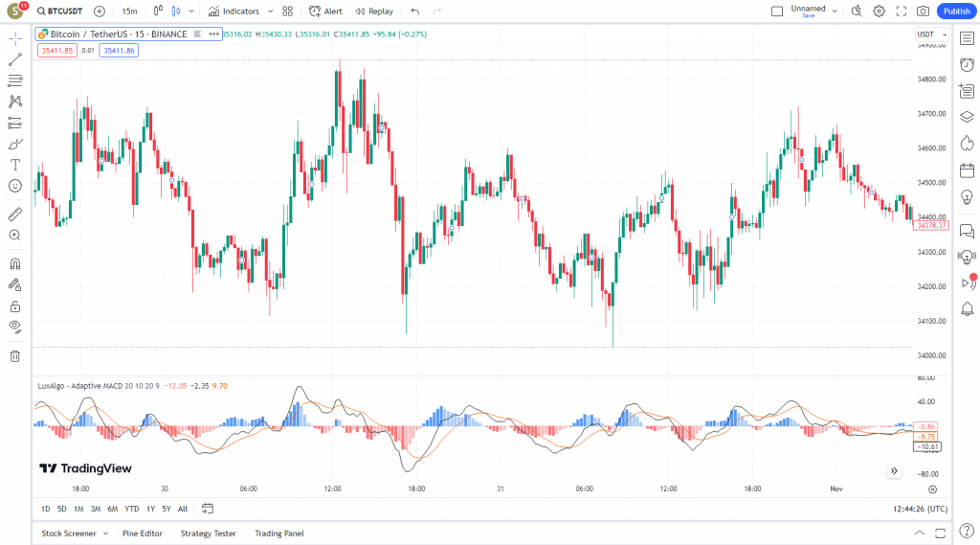Screen dimensions: 980x545
Task: Remove drawings with the trash icon
Action: [15, 356]
